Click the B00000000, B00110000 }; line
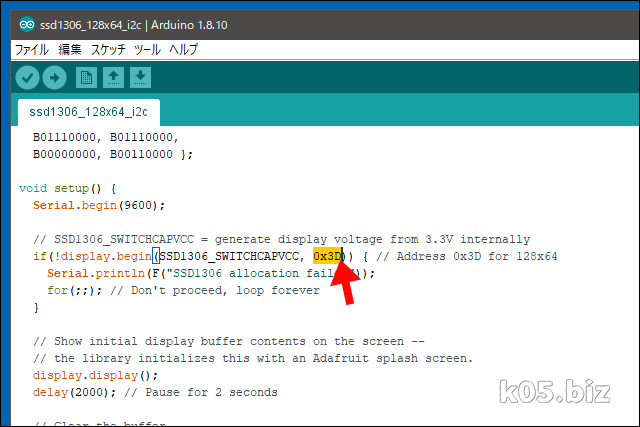 tap(113, 154)
